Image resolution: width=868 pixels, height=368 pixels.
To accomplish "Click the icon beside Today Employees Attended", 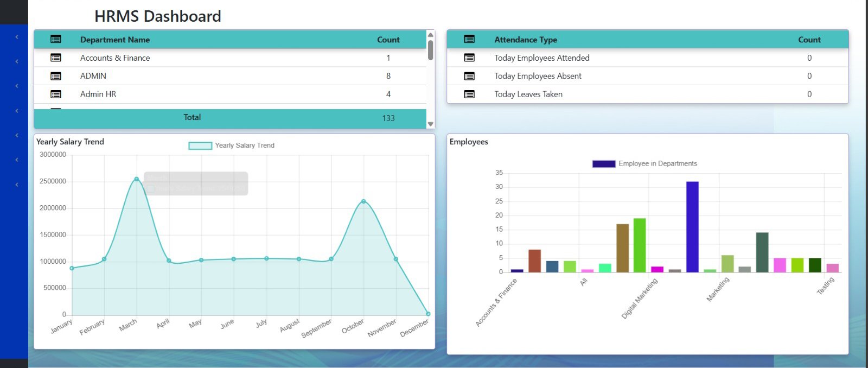I will 469,58.
